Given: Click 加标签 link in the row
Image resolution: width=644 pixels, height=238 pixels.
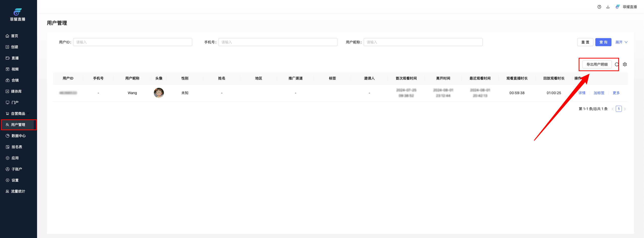Looking at the screenshot, I should point(599,93).
